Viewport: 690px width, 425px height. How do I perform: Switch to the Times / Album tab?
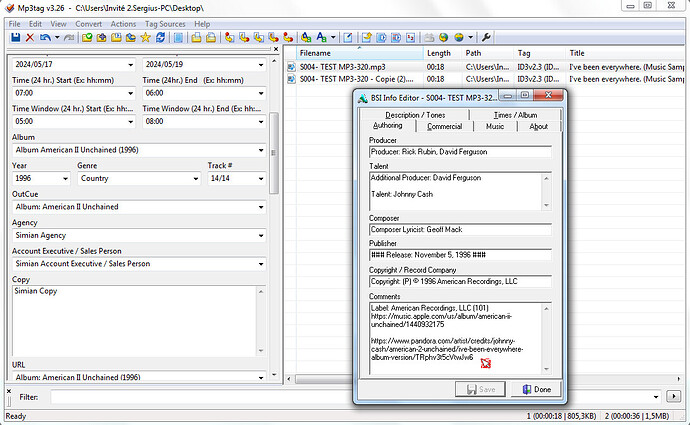click(x=515, y=115)
